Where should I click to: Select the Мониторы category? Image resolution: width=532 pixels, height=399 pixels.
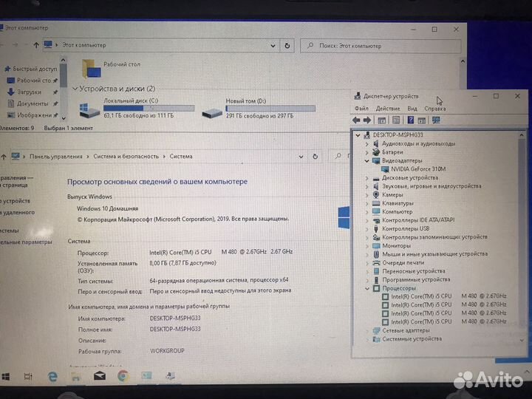[x=396, y=245]
